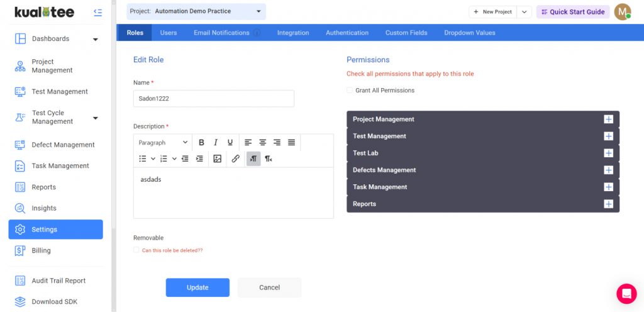Click the Update button
Image resolution: width=644 pixels, height=312 pixels.
197,287
